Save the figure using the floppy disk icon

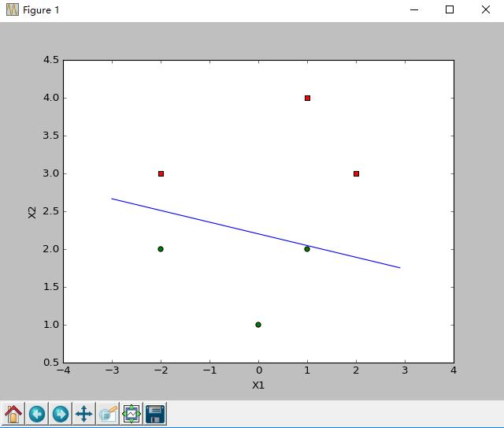pyautogui.click(x=155, y=414)
